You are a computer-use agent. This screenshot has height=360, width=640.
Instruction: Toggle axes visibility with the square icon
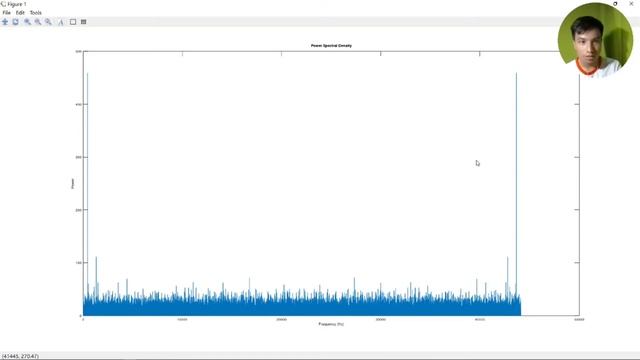(73, 22)
